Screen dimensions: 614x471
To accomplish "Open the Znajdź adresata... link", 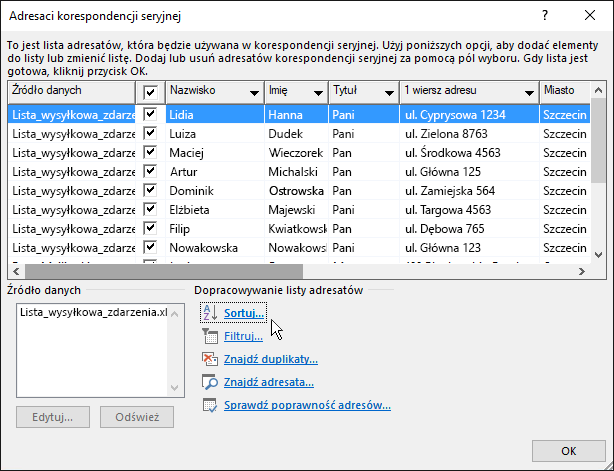I will coord(269,382).
